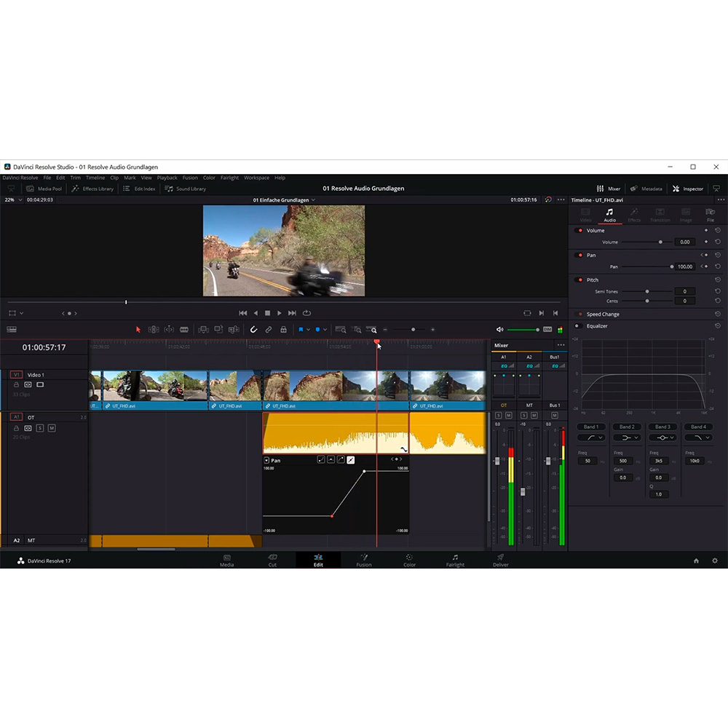Enable the Equalizer section switch
This screenshot has height=728, width=728.
click(579, 326)
